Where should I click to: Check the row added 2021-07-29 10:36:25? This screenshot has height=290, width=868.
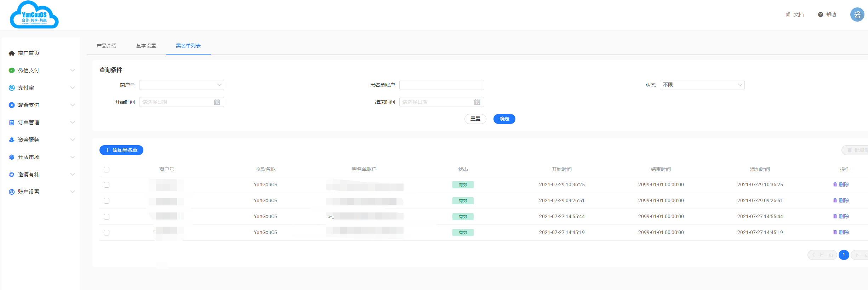click(x=107, y=185)
